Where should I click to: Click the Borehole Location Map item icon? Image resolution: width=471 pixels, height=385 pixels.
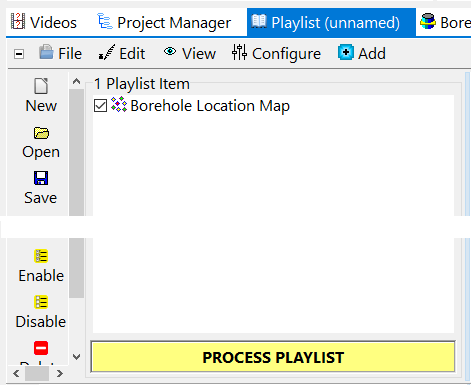click(119, 105)
